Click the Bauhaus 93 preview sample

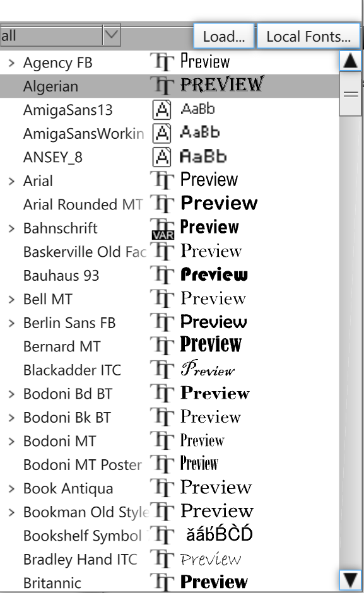click(x=214, y=274)
